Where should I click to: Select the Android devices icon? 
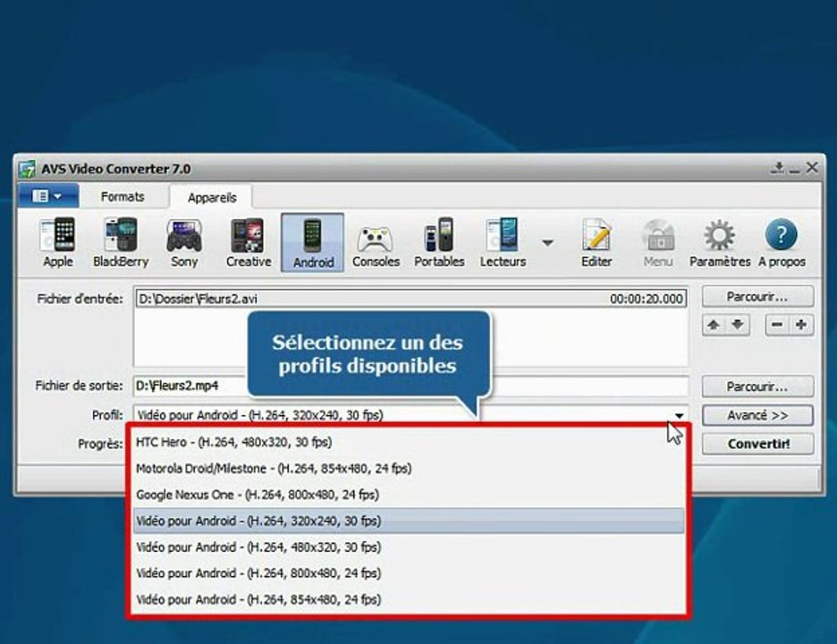tap(313, 242)
